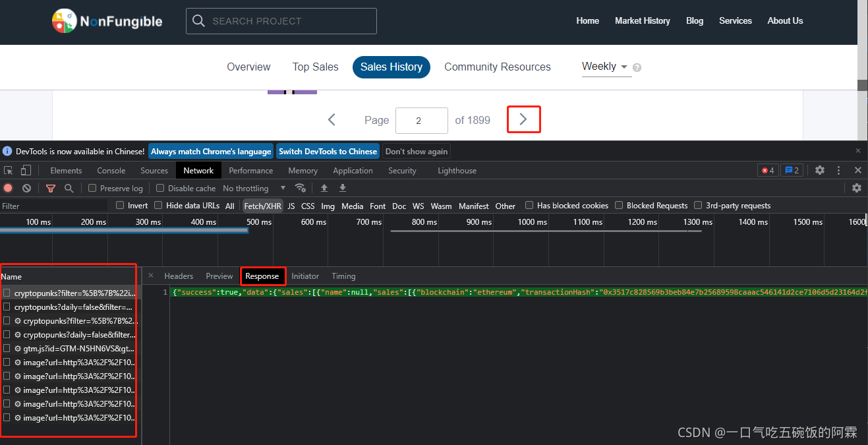868x445 pixels.
Task: Click the search magnifier in the project search
Action: [198, 21]
